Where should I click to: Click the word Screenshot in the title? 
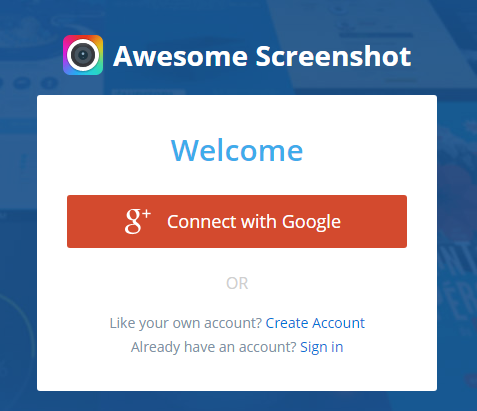333,56
